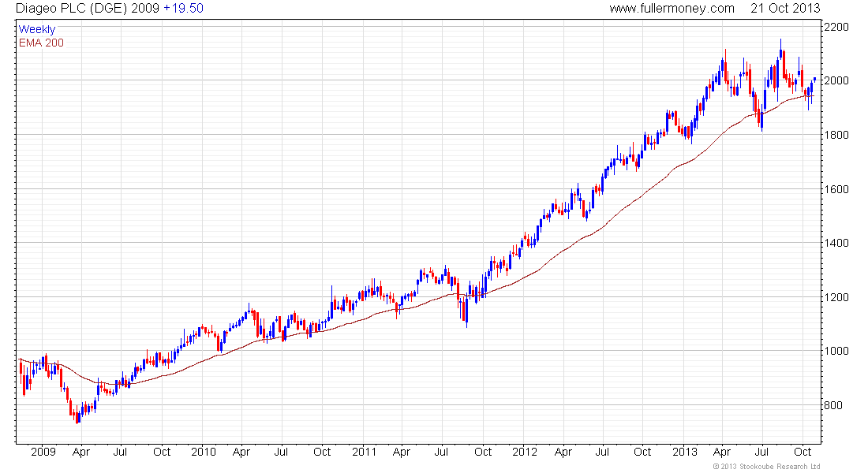Click the Apr label just after 2013
The height and width of the screenshot is (473, 868).
[x=722, y=453]
